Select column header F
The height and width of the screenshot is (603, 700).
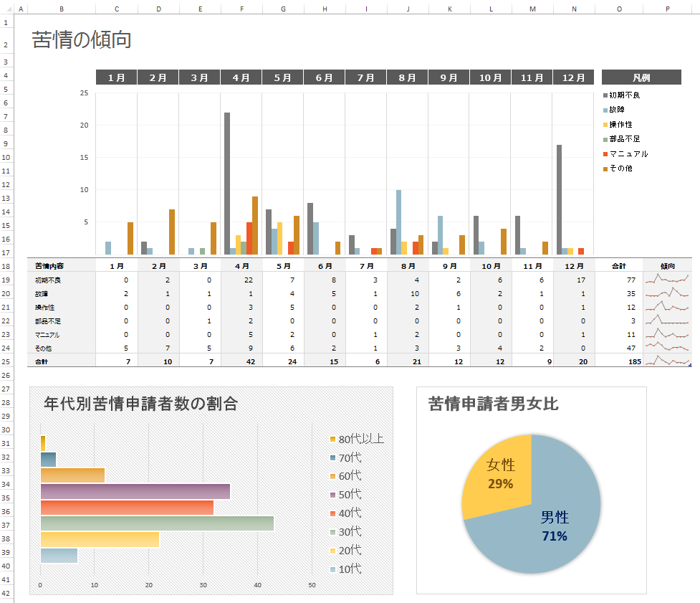point(241,9)
